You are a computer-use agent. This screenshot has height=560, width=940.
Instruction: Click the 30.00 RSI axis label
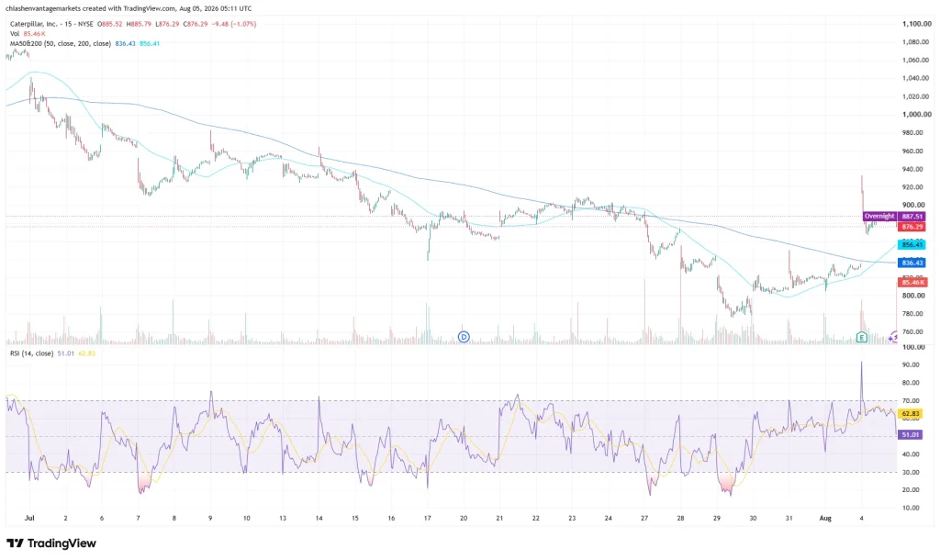point(911,472)
